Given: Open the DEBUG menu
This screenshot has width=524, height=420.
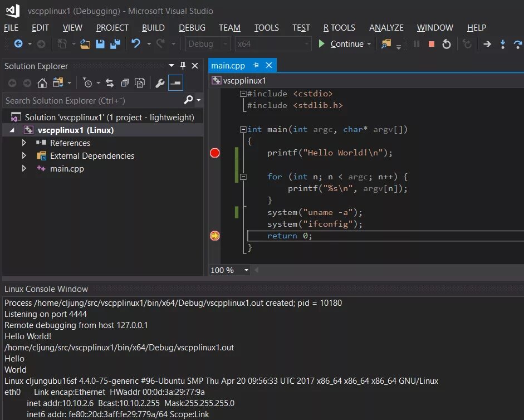Looking at the screenshot, I should point(192,28).
